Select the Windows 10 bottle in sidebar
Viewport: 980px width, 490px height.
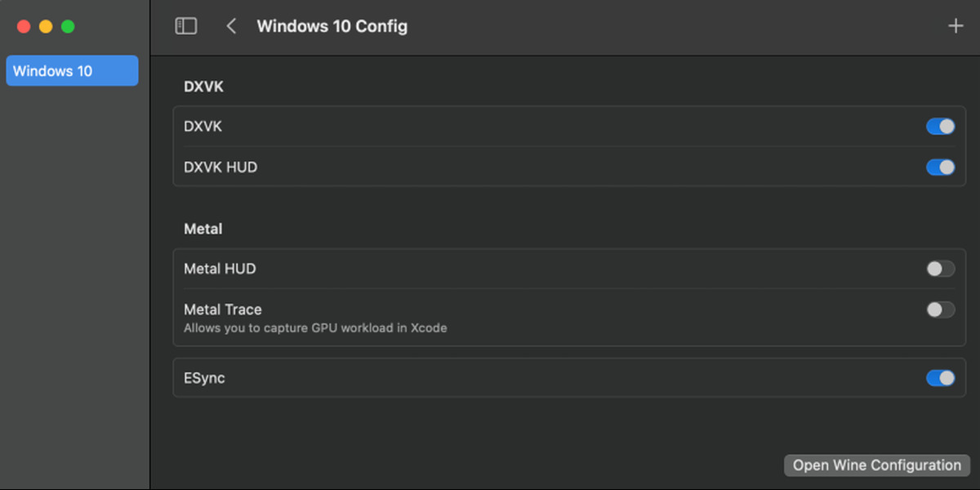pos(72,71)
